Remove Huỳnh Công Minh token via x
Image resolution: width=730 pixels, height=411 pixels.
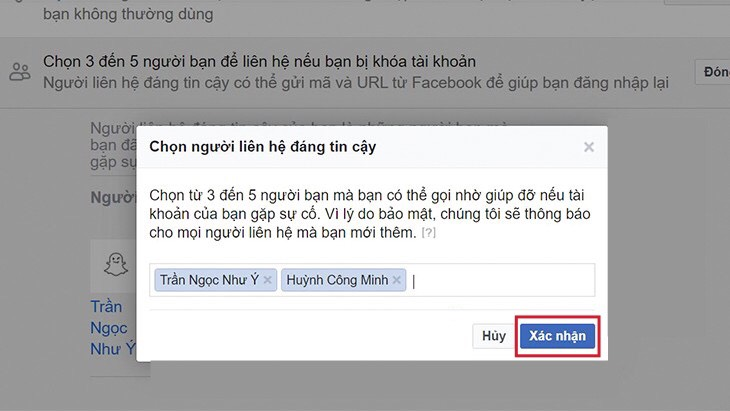coord(397,281)
